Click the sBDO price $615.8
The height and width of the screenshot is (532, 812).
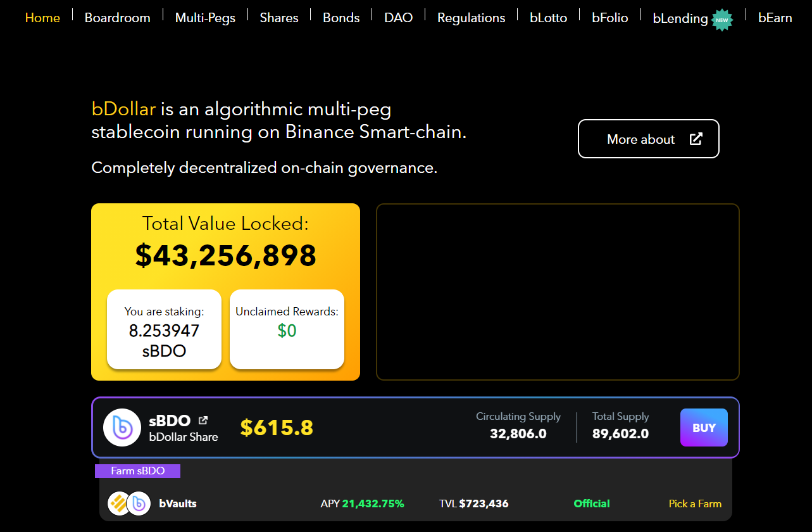point(277,428)
